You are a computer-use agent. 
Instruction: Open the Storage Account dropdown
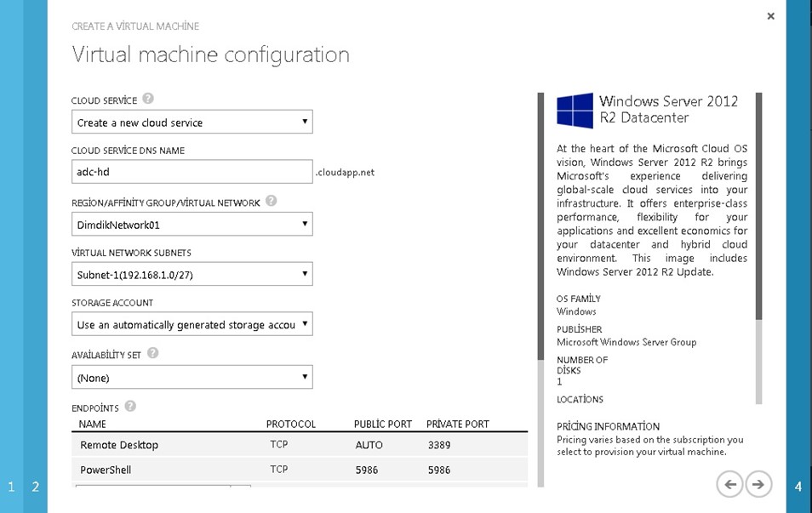pyautogui.click(x=192, y=324)
